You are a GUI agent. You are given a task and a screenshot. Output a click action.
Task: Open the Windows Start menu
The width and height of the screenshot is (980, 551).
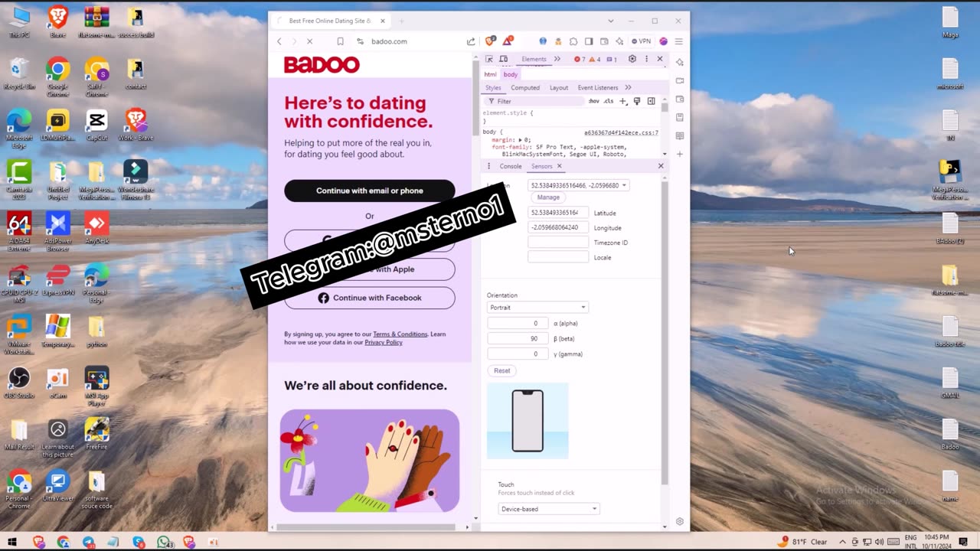[x=12, y=542]
